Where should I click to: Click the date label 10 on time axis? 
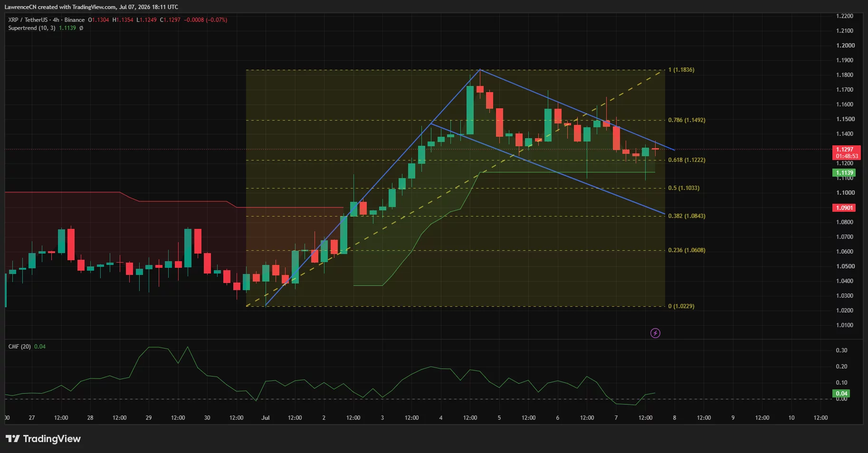pyautogui.click(x=792, y=418)
